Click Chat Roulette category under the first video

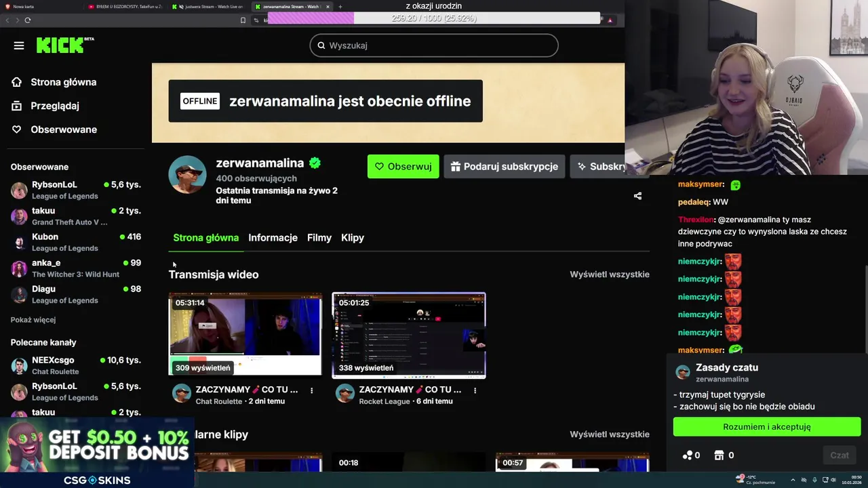[x=219, y=401]
